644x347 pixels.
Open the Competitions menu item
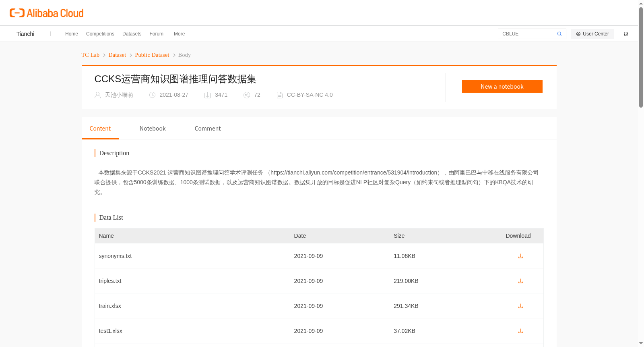coord(100,34)
